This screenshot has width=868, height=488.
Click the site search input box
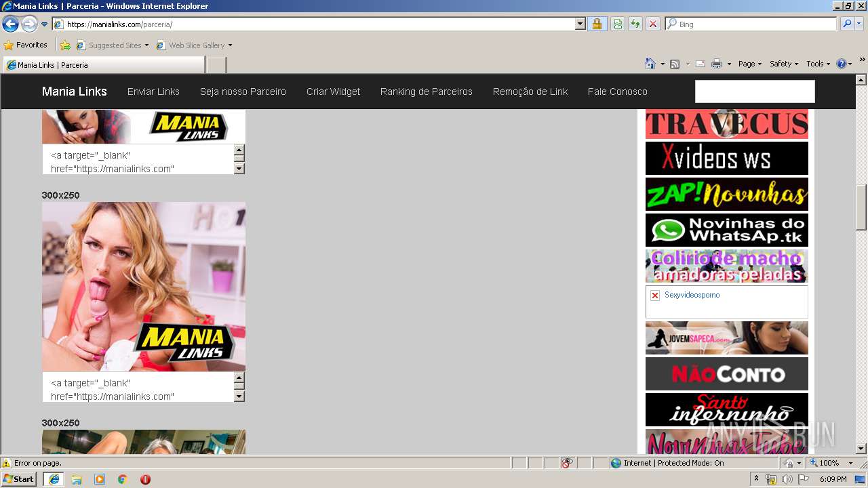pos(755,91)
